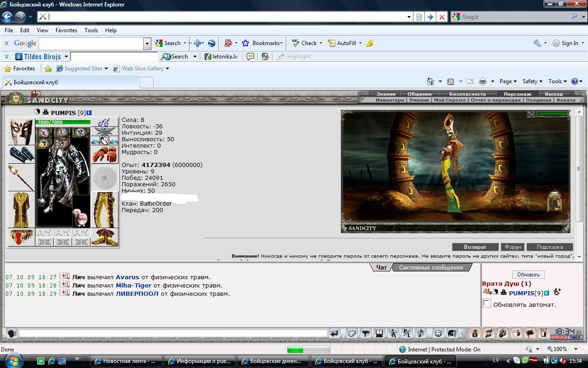Click the golden robe armor slot

coord(22,210)
